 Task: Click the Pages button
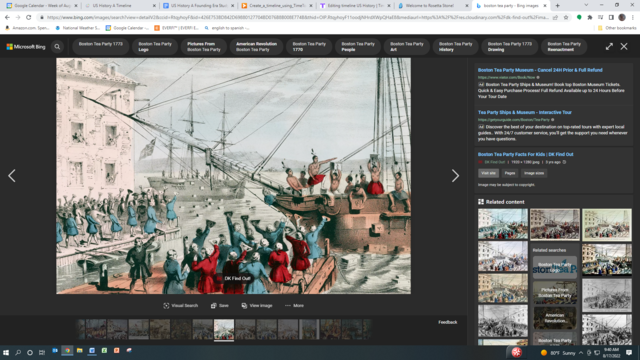click(x=509, y=173)
